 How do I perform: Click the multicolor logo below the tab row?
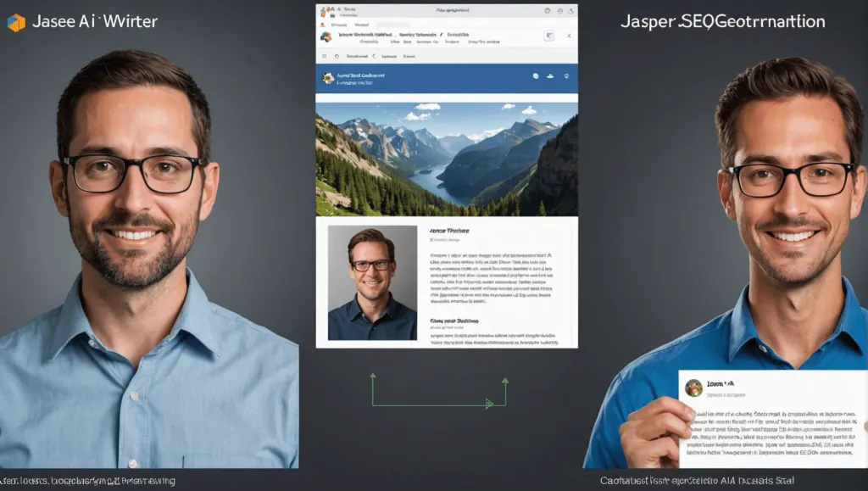click(326, 36)
